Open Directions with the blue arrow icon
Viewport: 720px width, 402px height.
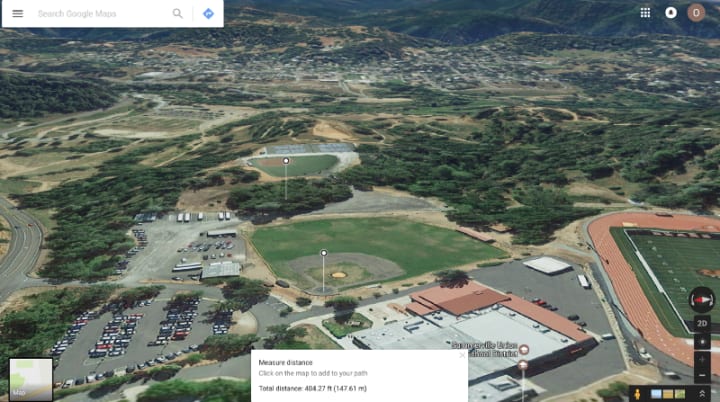click(x=208, y=13)
